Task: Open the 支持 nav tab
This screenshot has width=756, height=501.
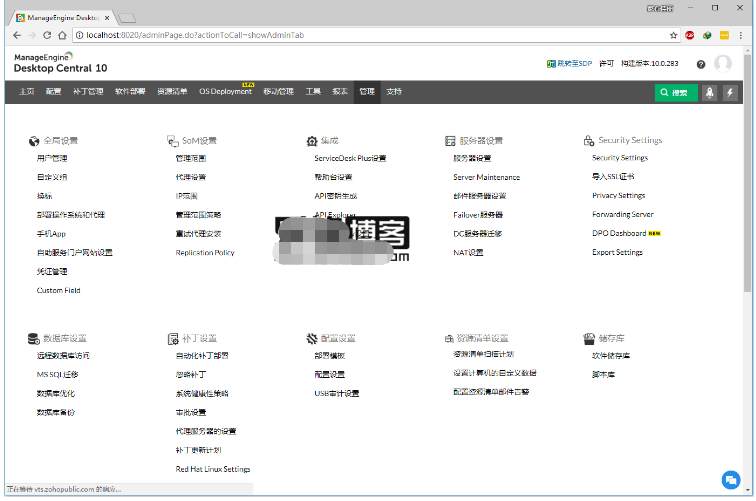Action: click(x=394, y=92)
